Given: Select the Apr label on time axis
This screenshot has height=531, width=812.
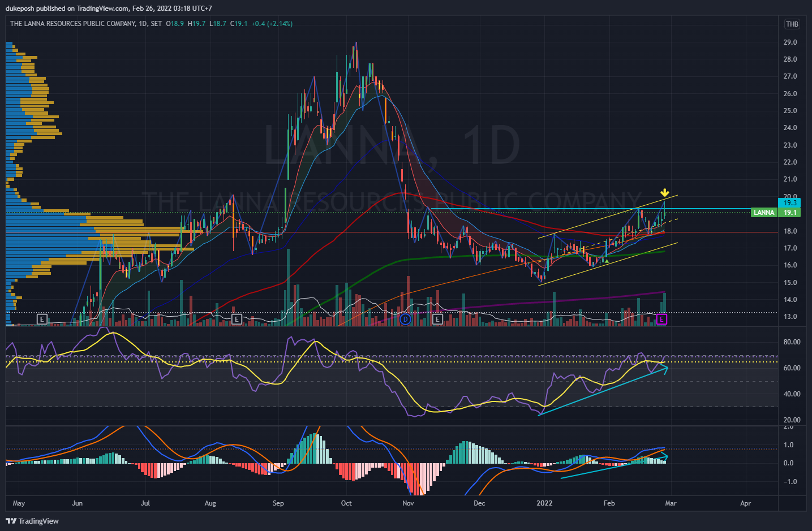Looking at the screenshot, I should [x=746, y=503].
